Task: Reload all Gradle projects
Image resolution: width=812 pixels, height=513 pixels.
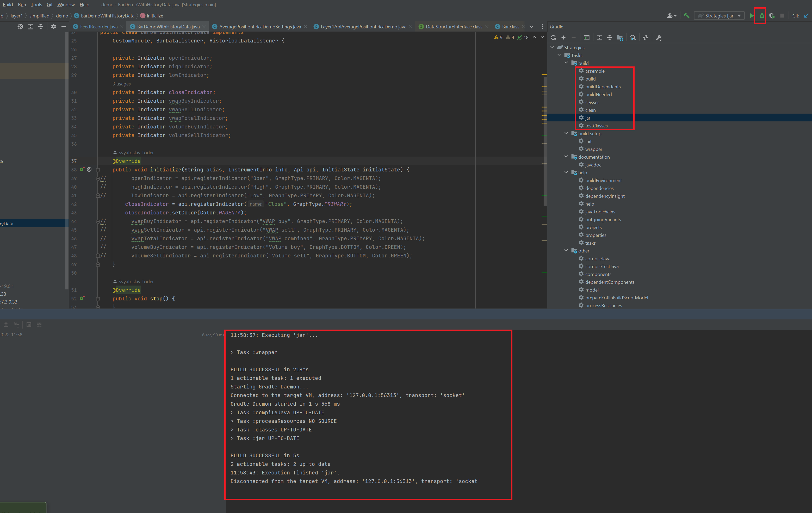Action: [553, 38]
